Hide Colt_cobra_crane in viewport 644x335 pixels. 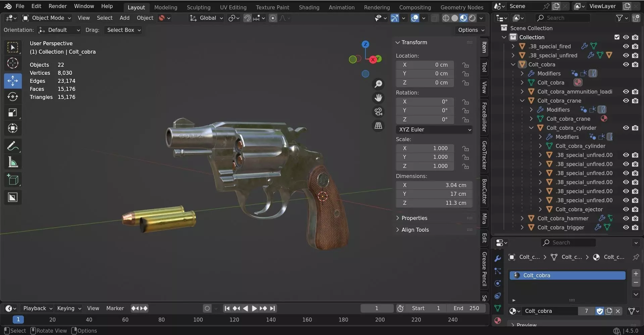[x=626, y=101]
